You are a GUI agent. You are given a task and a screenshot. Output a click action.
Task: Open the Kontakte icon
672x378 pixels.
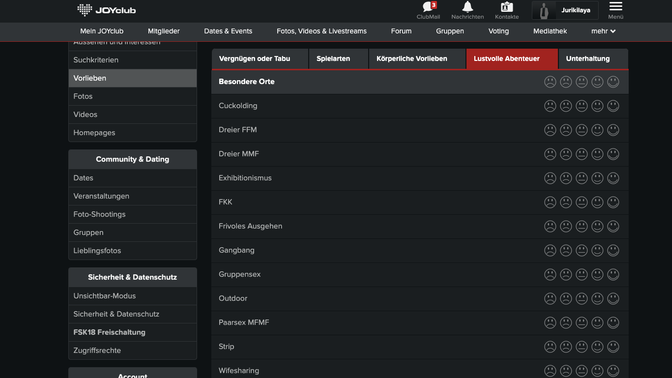click(x=507, y=7)
